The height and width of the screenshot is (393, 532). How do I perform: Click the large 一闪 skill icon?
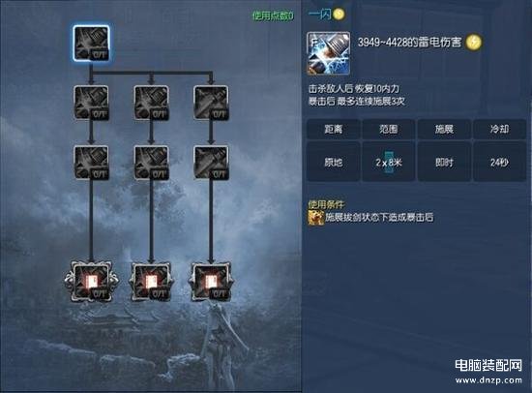tap(328, 53)
